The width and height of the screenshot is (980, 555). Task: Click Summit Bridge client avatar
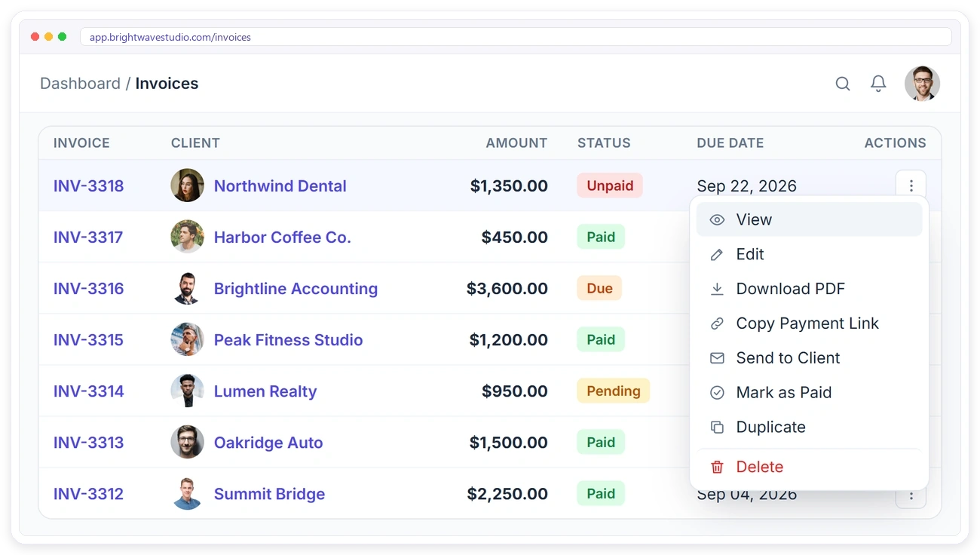click(187, 493)
